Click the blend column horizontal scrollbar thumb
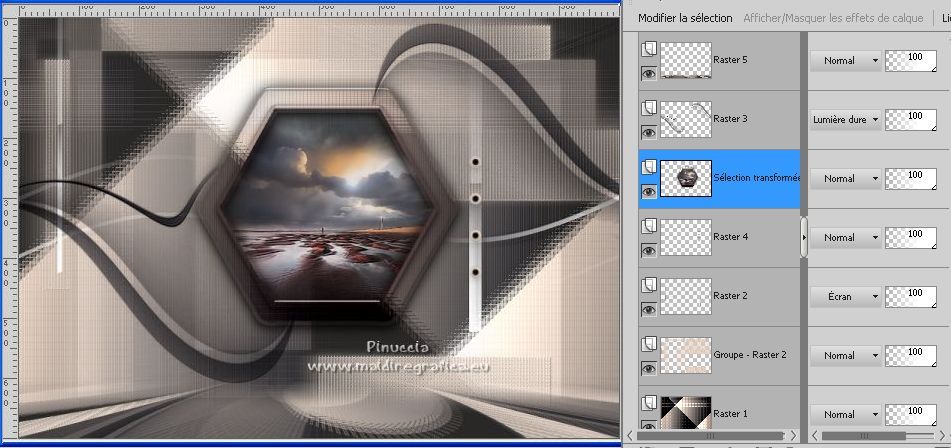Image resolution: width=951 pixels, height=448 pixels. (x=864, y=435)
